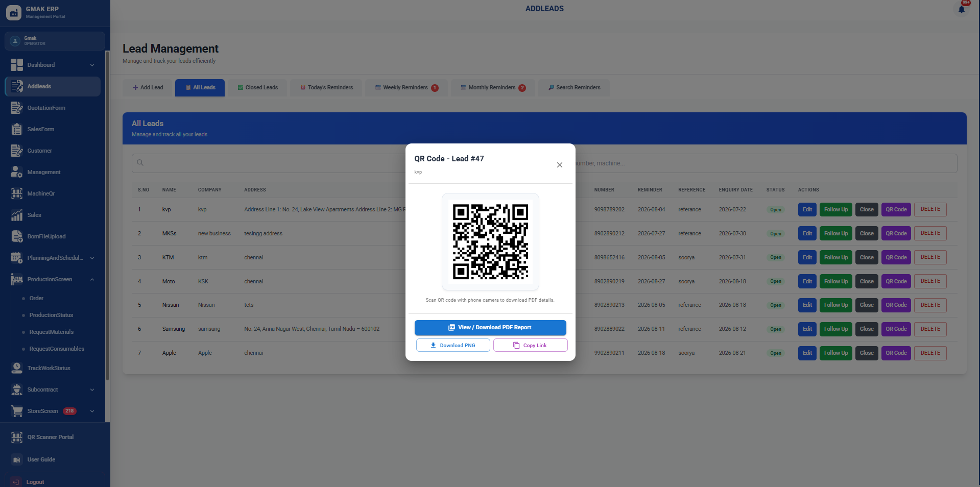
Task: Open the ProductionStatus submenu item
Action: point(51,315)
